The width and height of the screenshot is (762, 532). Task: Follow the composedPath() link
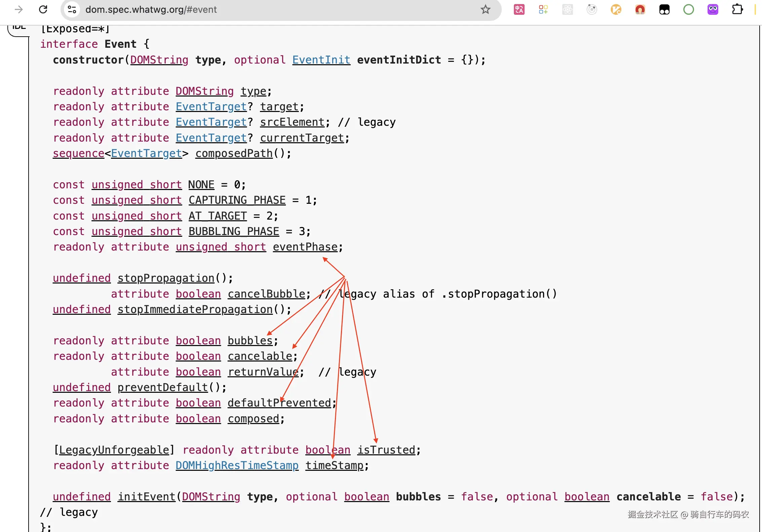click(234, 153)
